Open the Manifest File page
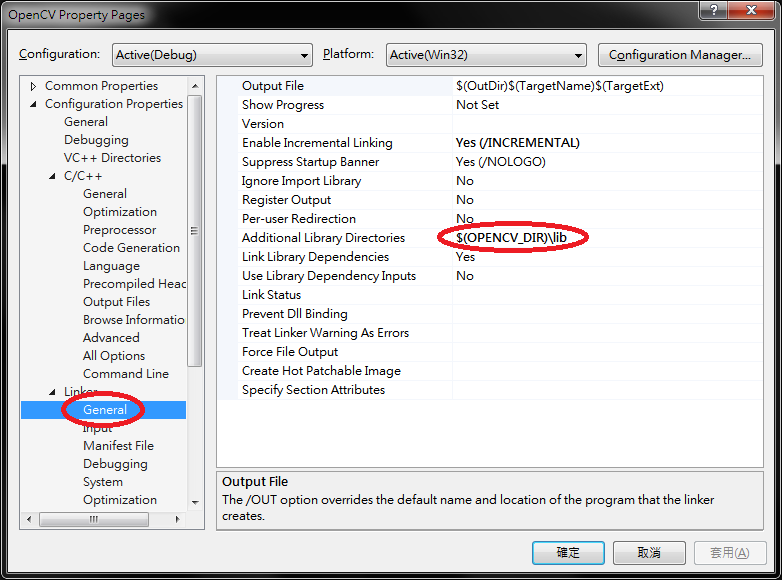This screenshot has height=580, width=782. (118, 445)
